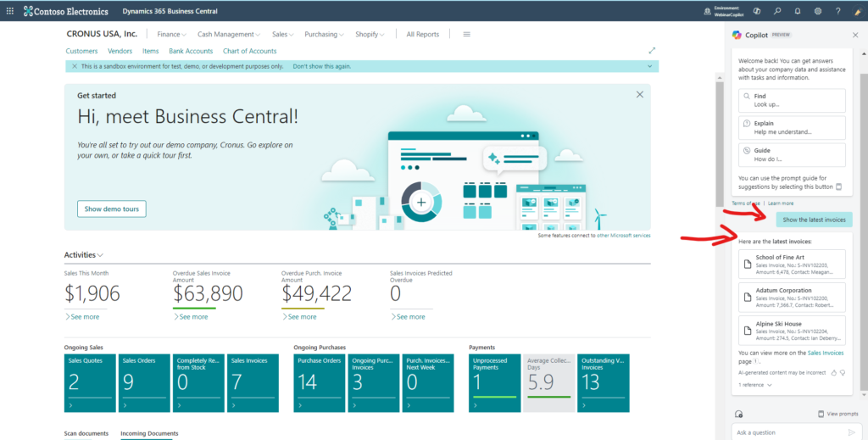Open the Sales Orders tile
Viewport: 868px width, 440px height.
tap(144, 383)
